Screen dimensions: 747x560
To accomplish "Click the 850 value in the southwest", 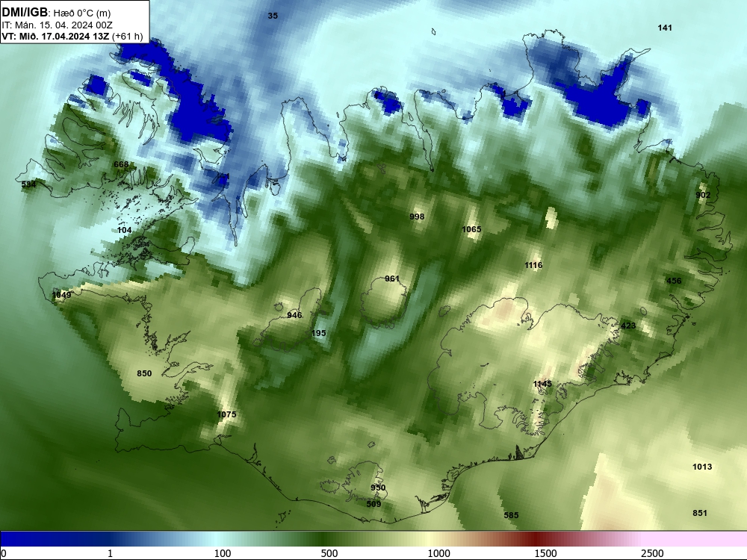I will (144, 373).
